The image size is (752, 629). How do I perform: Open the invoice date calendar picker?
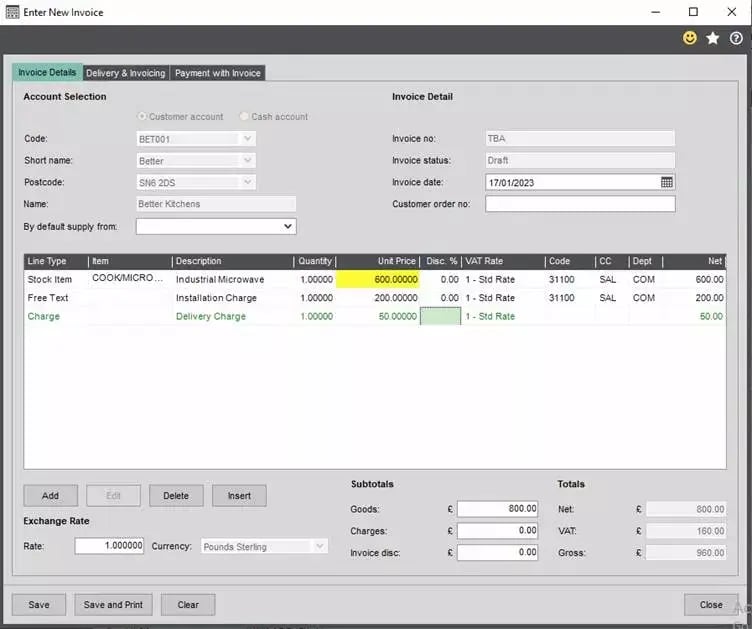(x=667, y=182)
